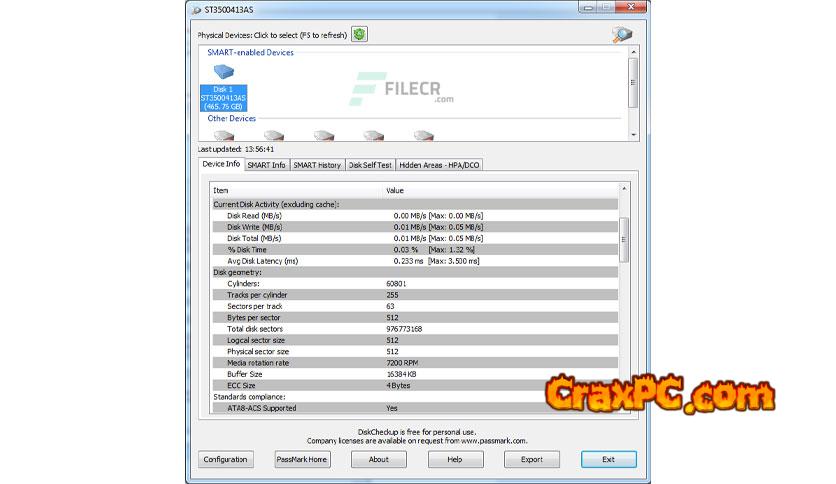836x484 pixels.
Task: Select the Logical sector size row
Action: [415, 340]
